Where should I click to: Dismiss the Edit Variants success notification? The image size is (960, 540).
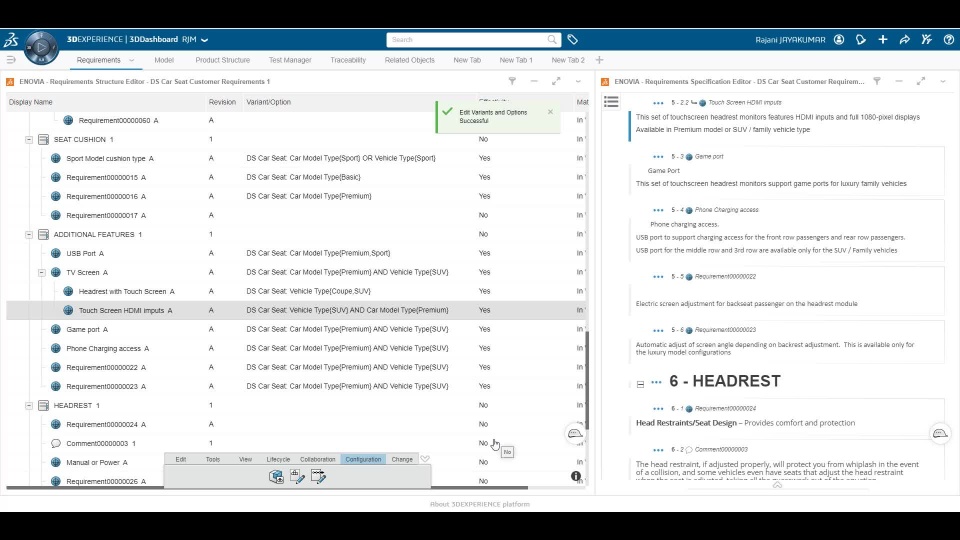(x=550, y=112)
